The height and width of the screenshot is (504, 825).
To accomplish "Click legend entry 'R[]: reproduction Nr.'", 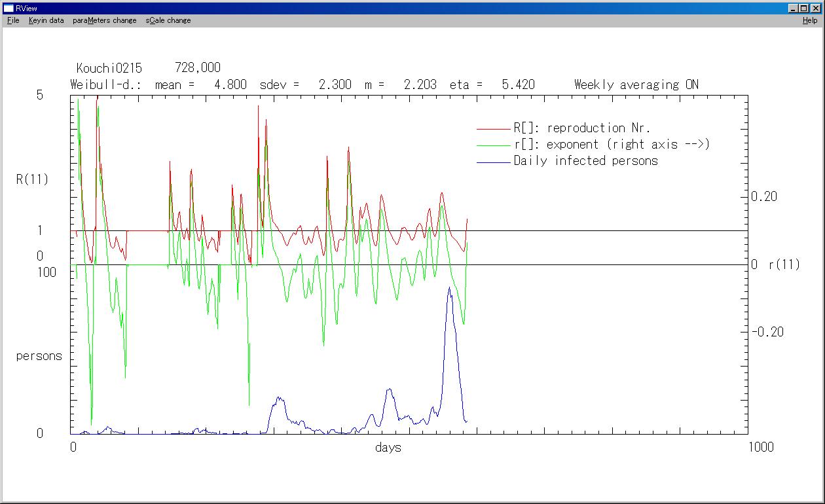I will click(582, 128).
